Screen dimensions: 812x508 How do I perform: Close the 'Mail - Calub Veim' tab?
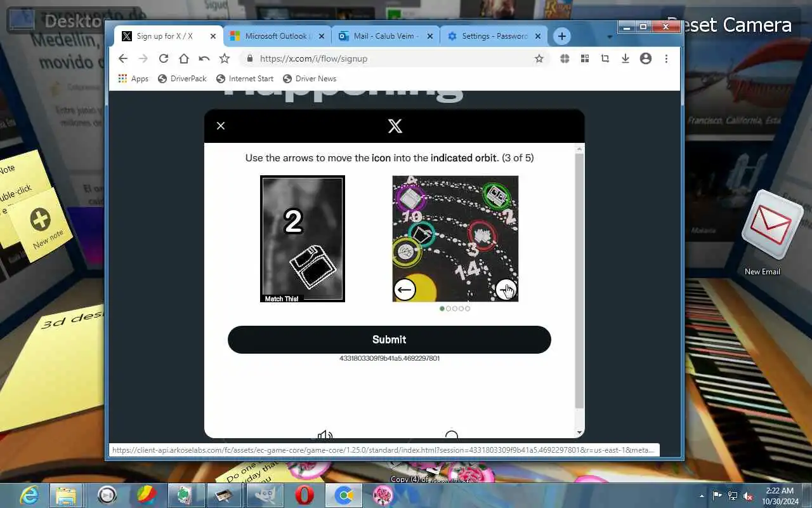tap(430, 36)
